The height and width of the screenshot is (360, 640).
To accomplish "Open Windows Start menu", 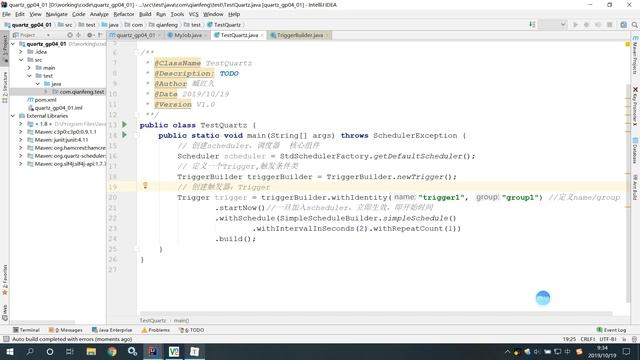I will point(10,351).
